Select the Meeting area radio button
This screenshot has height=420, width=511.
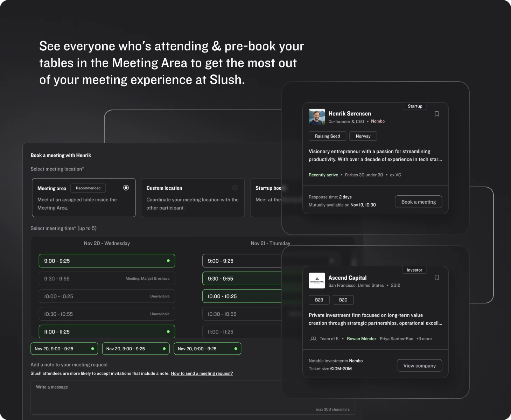(126, 188)
